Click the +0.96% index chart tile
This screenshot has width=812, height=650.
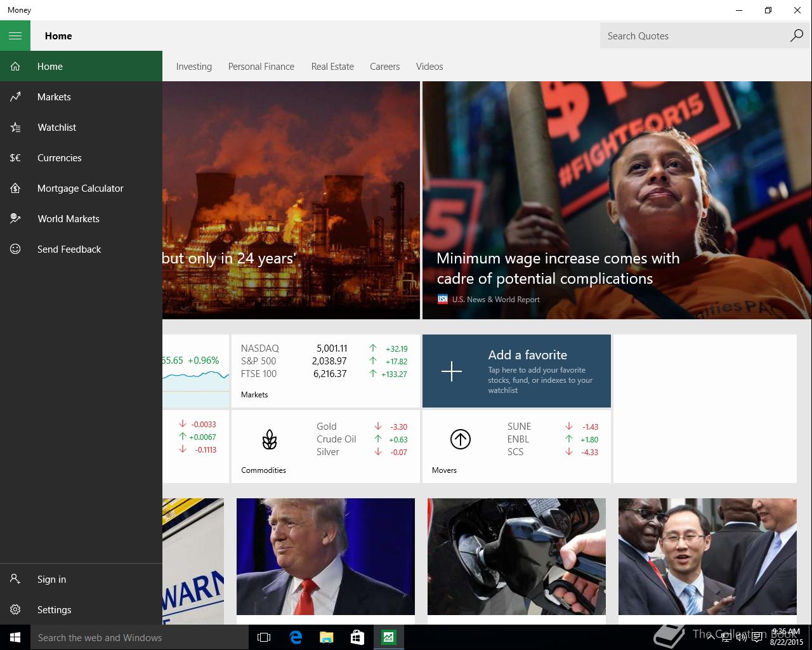pos(195,371)
